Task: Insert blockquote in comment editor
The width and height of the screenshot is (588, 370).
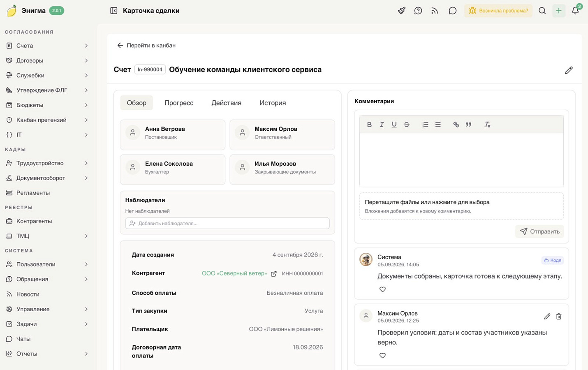Action: tap(468, 125)
